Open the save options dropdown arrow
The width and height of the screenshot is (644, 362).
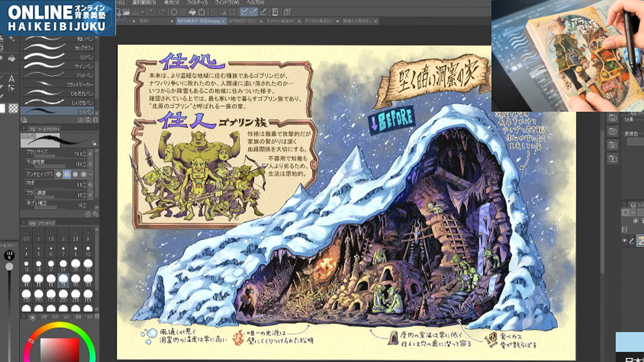click(x=142, y=12)
